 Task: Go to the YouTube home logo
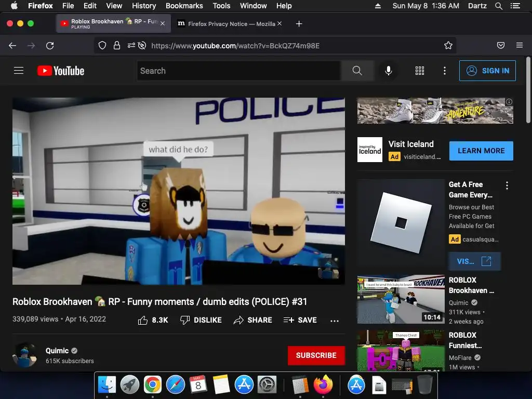click(x=61, y=71)
